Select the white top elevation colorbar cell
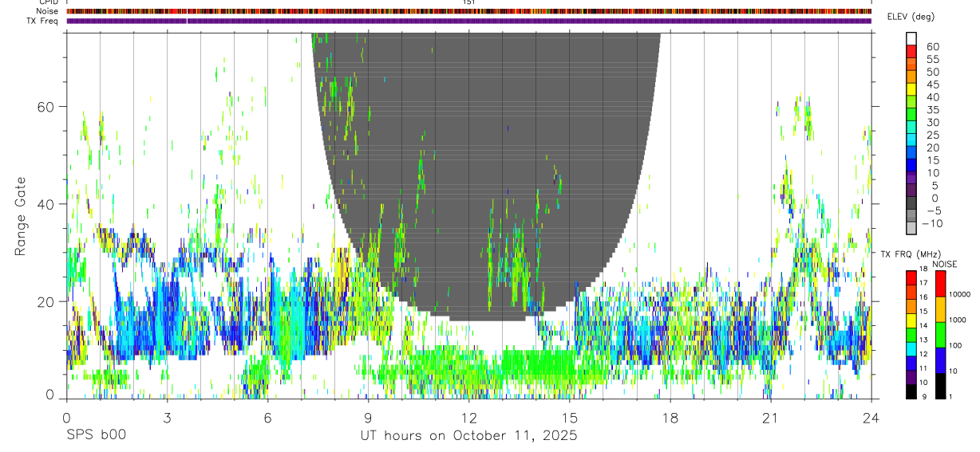This screenshot has height=452, width=980. tap(911, 38)
